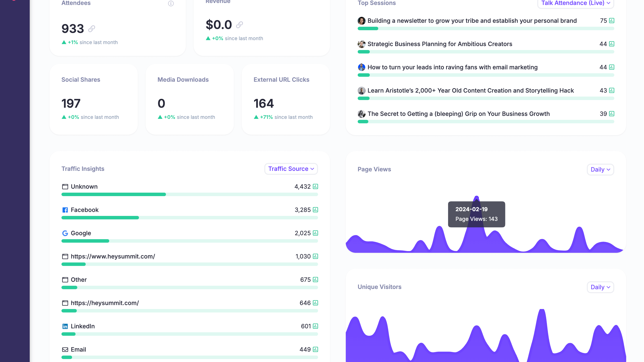Open the chart icon next to Unknown traffic source
The width and height of the screenshot is (644, 362).
315,186
